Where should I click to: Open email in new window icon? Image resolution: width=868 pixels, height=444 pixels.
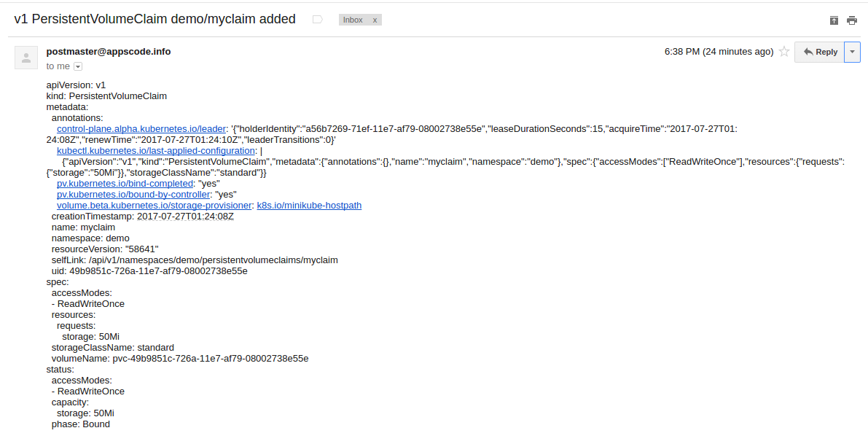coord(834,20)
